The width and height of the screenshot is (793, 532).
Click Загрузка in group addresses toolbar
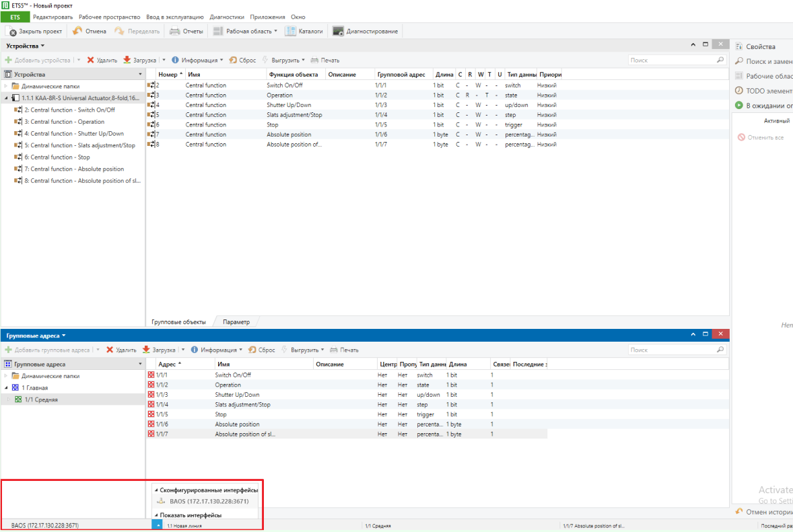[160, 350]
